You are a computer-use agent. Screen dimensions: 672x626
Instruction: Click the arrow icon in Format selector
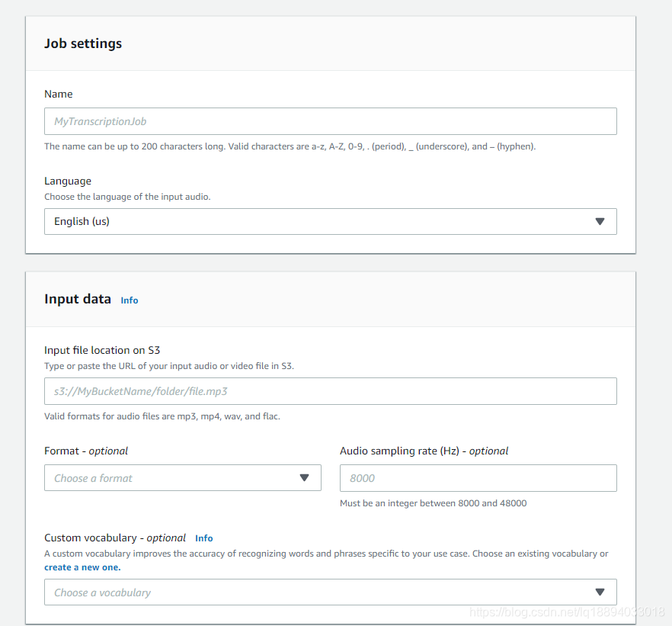click(x=304, y=478)
